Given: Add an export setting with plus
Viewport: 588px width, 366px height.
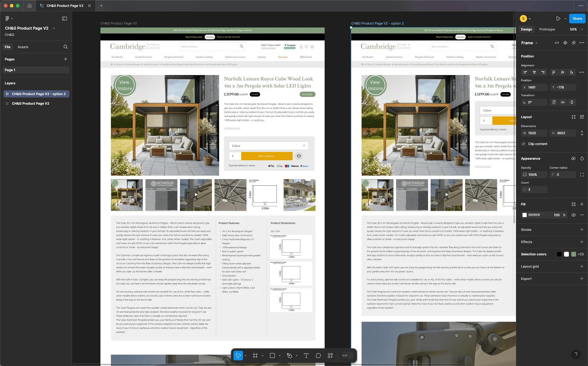Looking at the screenshot, I should click(582, 279).
